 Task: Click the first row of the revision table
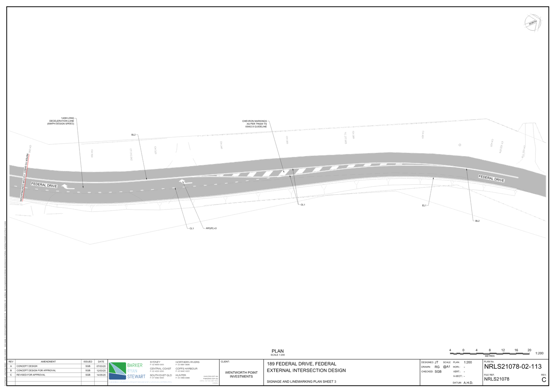pos(46,366)
